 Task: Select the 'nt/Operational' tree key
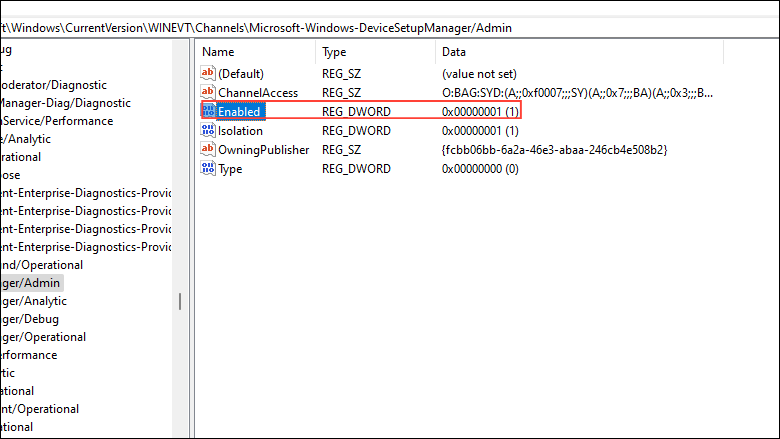point(39,409)
